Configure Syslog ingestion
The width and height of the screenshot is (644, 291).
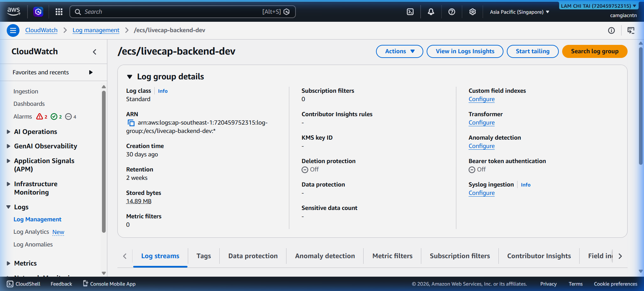[482, 193]
